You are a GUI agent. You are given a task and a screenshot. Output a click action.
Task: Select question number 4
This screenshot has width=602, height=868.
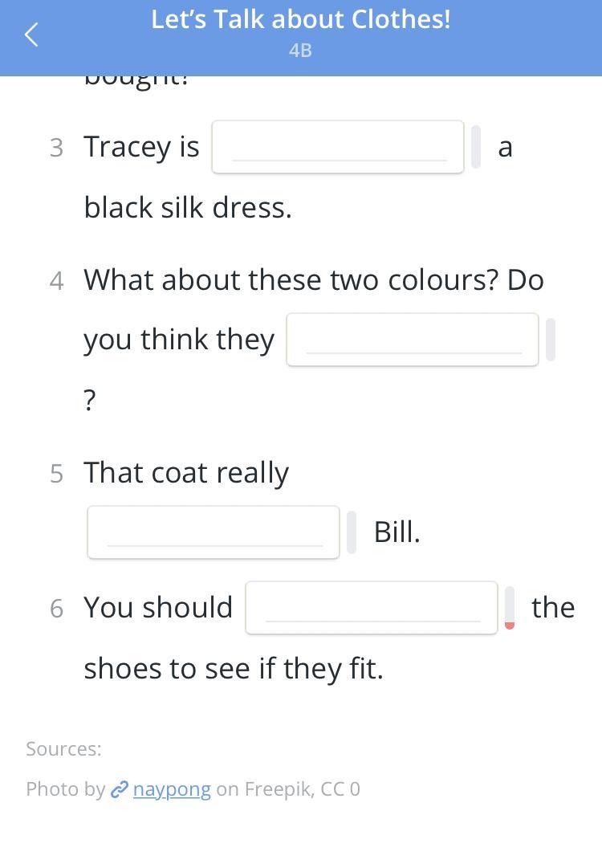[56, 281]
